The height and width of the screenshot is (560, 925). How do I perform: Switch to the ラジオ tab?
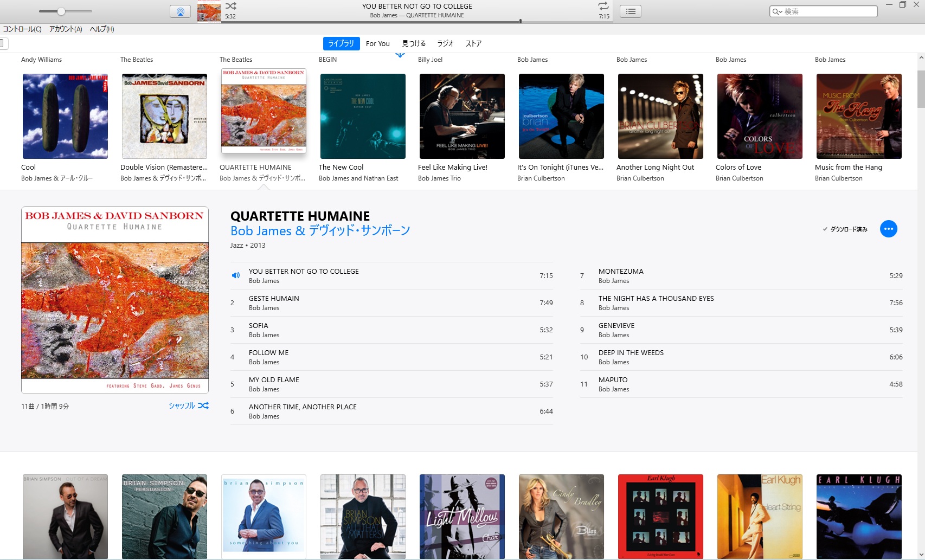pos(445,43)
